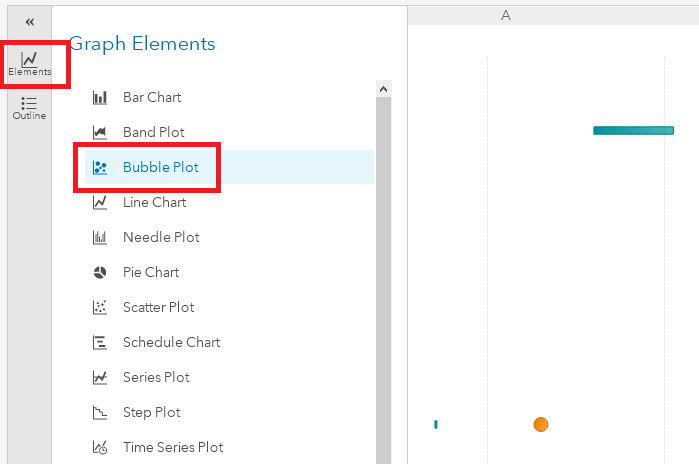Click the teal horizontal bar in graph

click(x=633, y=130)
